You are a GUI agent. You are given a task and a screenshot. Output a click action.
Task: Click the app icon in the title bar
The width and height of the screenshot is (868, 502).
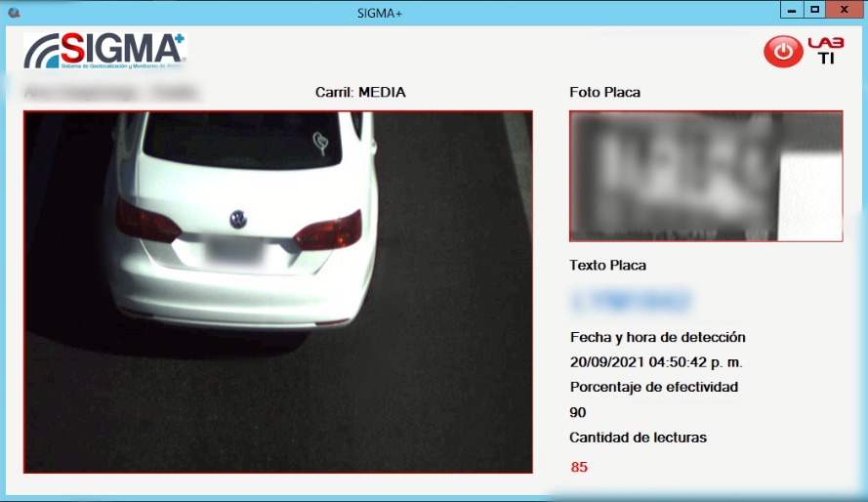[14, 13]
